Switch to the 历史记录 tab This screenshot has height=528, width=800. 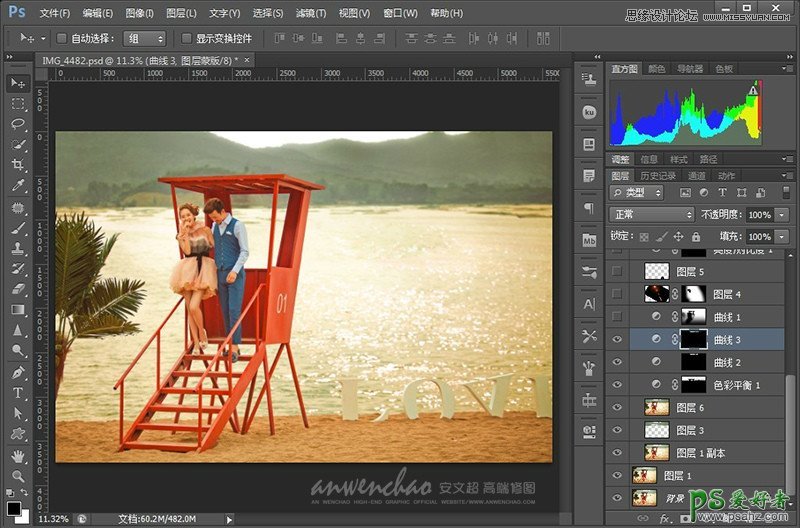coord(658,176)
